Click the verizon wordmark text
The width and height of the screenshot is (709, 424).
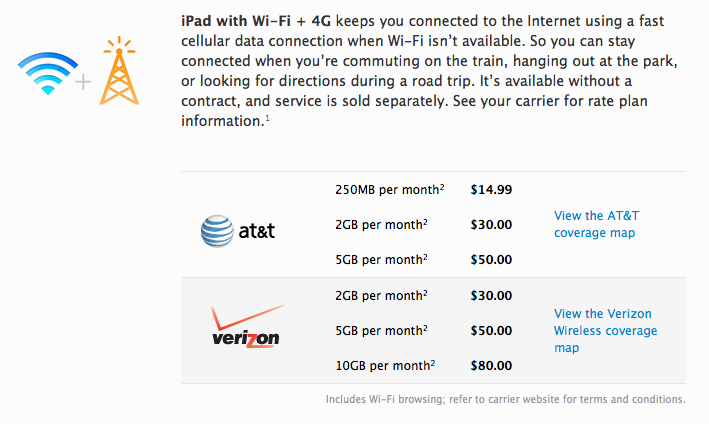pyautogui.click(x=246, y=339)
